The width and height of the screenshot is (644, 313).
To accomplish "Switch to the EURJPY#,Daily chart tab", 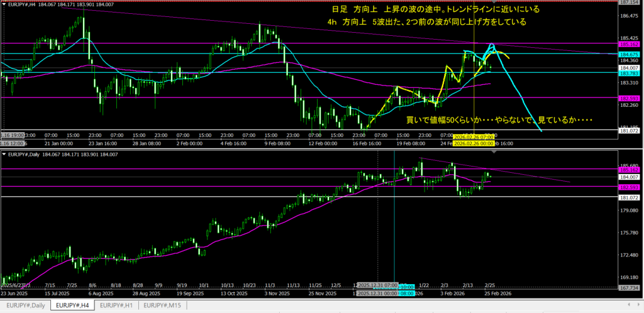I will tap(25, 305).
